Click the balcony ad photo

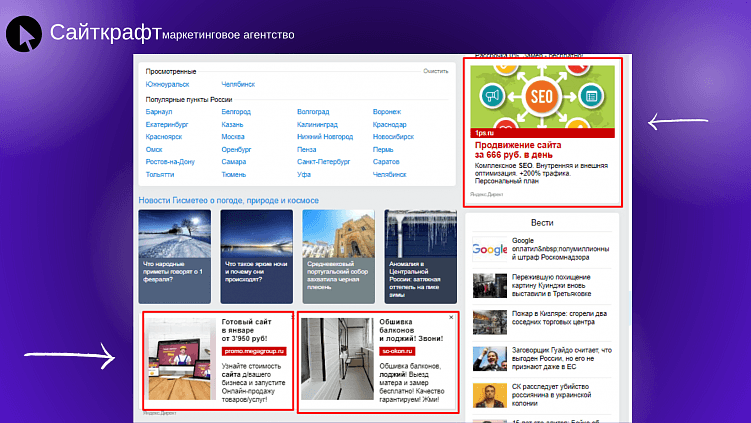(x=337, y=359)
